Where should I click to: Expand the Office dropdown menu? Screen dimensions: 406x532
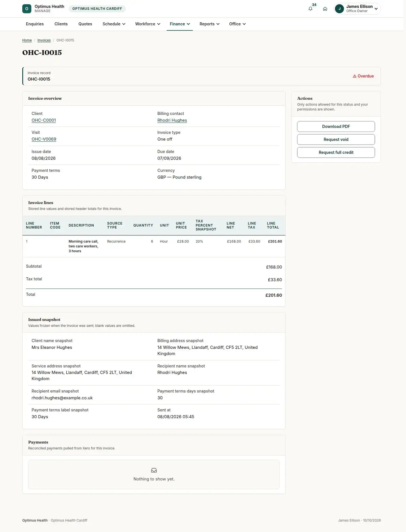pos(237,24)
